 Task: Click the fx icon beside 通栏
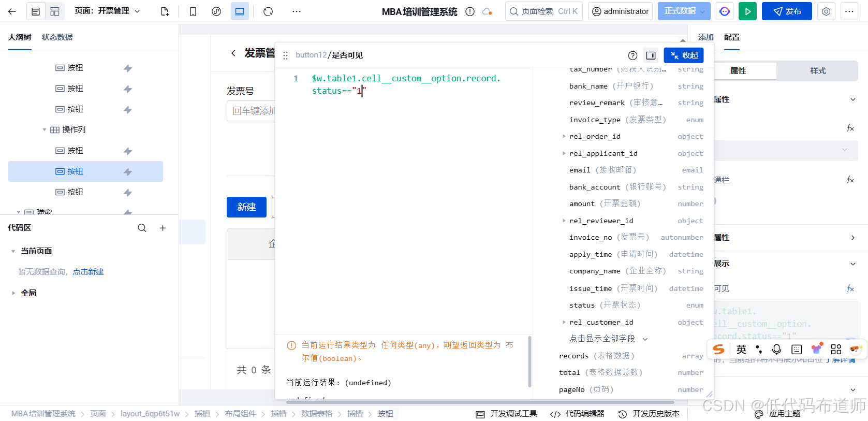(x=850, y=180)
